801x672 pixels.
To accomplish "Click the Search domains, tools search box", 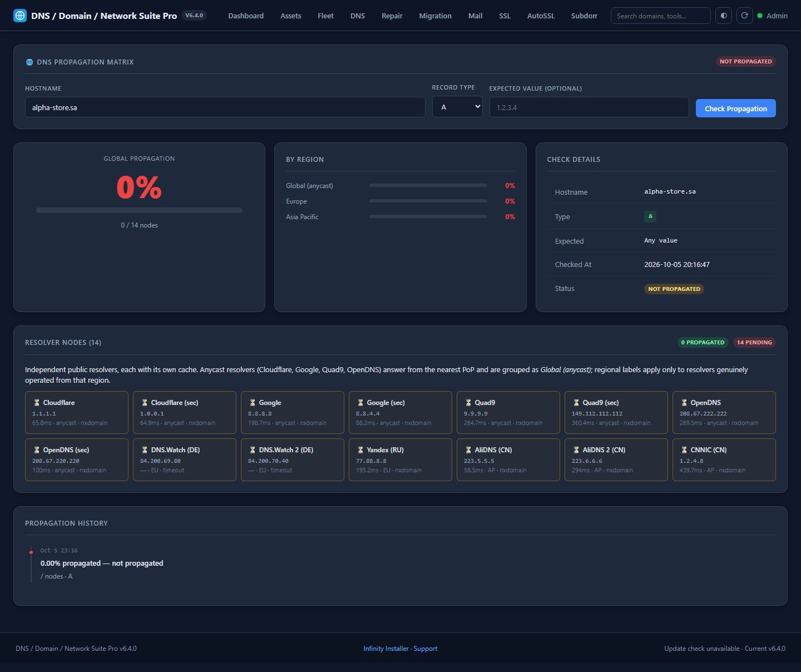I will 660,16.
